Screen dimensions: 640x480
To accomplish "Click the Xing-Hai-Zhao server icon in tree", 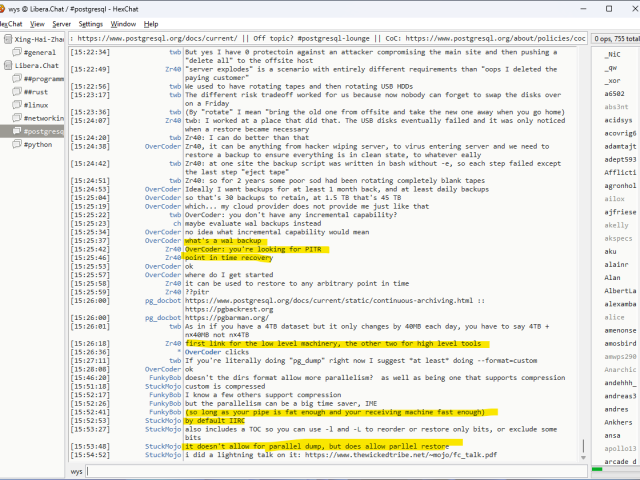I will click(x=9, y=38).
